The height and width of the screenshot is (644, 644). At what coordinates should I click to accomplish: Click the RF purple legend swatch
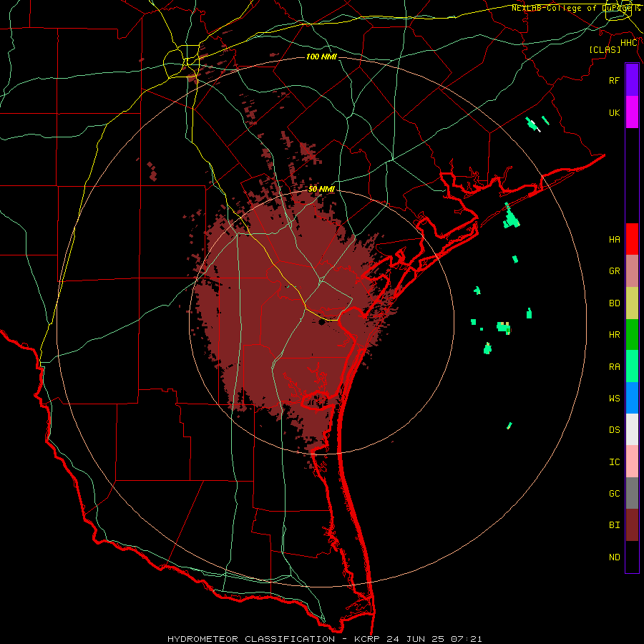632,80
